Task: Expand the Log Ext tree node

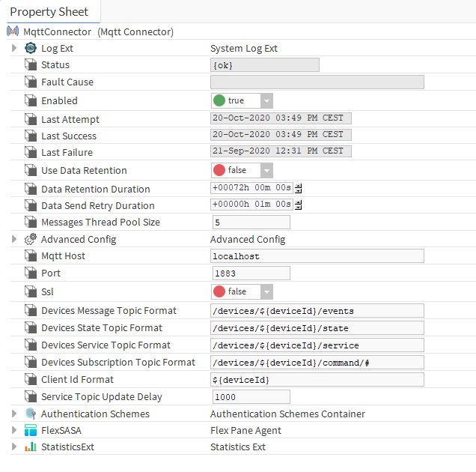Action: (14, 48)
